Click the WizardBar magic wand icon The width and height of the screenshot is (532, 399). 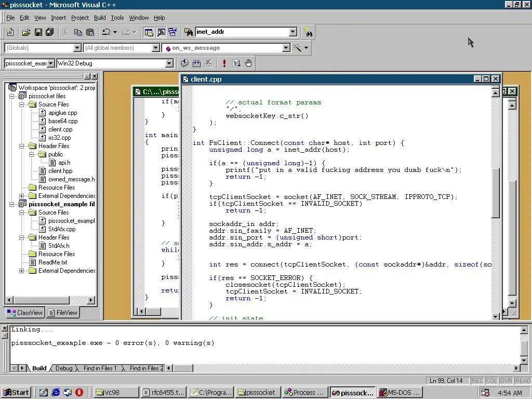297,48
